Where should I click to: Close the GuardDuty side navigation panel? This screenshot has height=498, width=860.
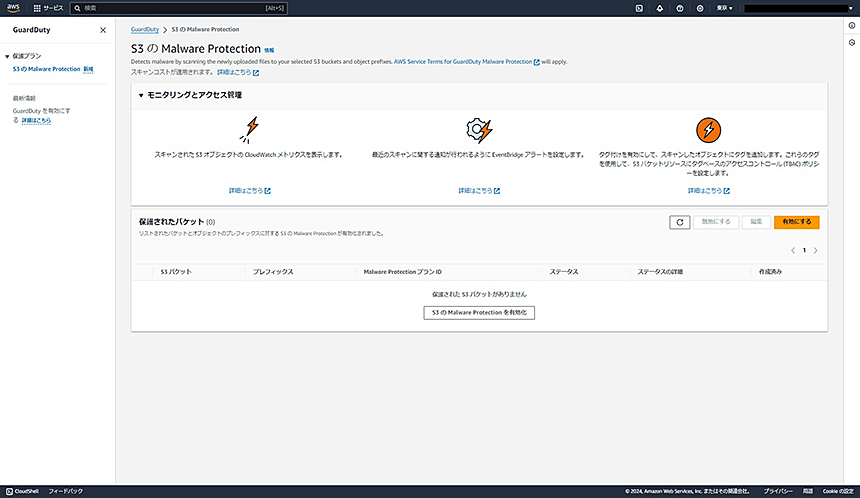click(x=103, y=30)
